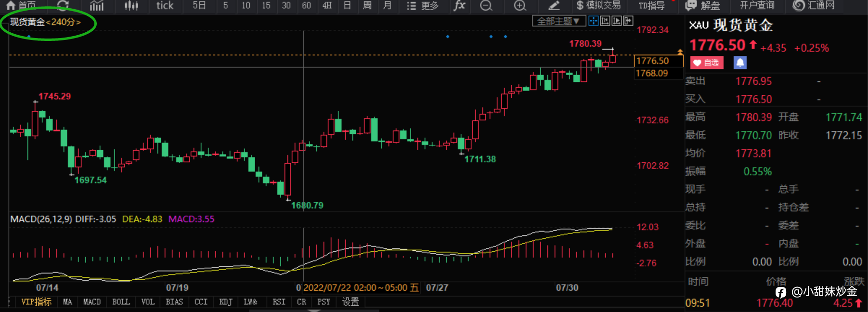
Task: Toggle 自选 favorite for spot gold
Action: click(707, 63)
